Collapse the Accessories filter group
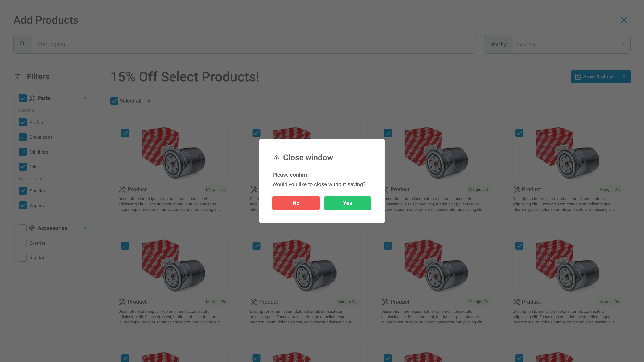 86,228
